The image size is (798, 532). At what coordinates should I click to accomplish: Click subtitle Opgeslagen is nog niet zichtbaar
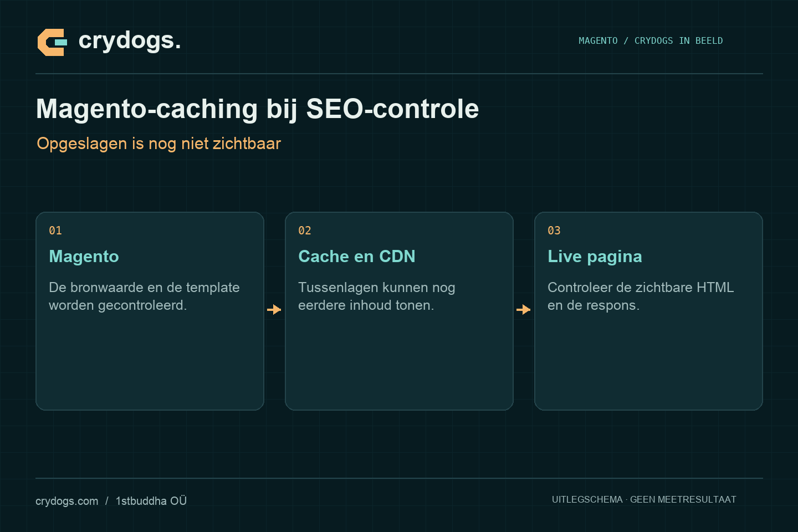click(158, 144)
